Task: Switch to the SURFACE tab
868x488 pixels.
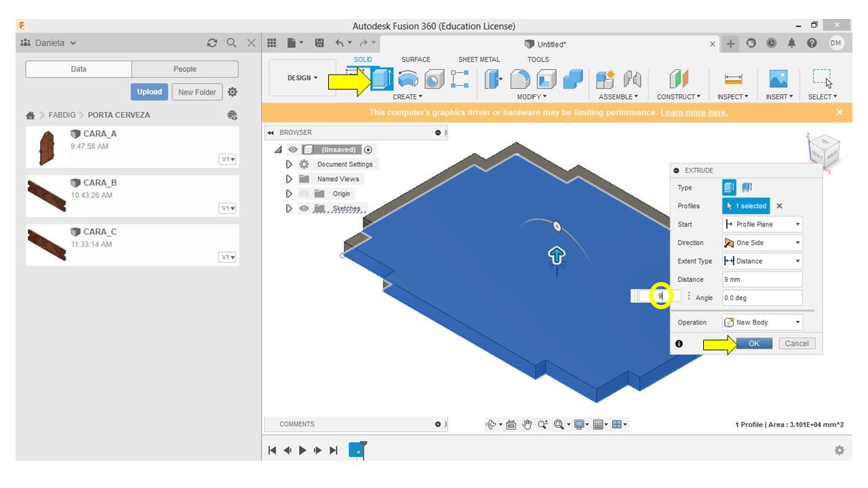Action: [x=416, y=60]
